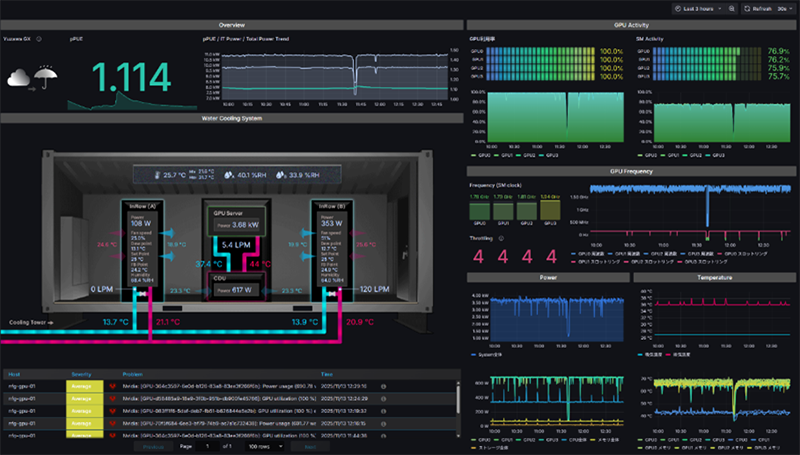Click the info icon beside Yuzawa GX

(x=38, y=39)
